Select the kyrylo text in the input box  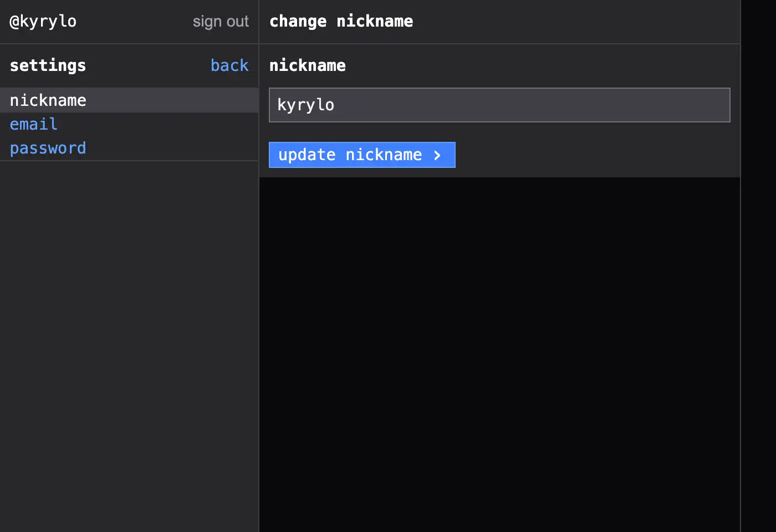point(305,105)
